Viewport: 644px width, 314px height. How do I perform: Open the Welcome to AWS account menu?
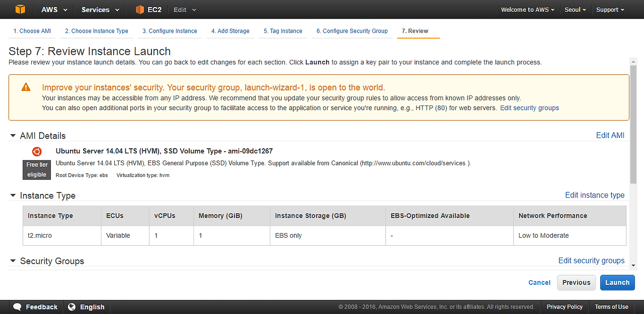point(528,10)
